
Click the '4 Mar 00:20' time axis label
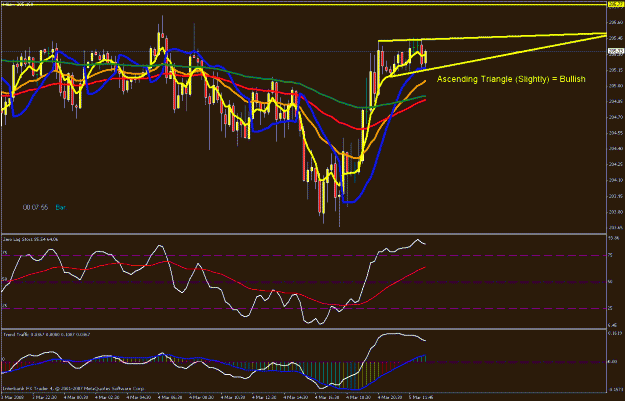pos(75,397)
